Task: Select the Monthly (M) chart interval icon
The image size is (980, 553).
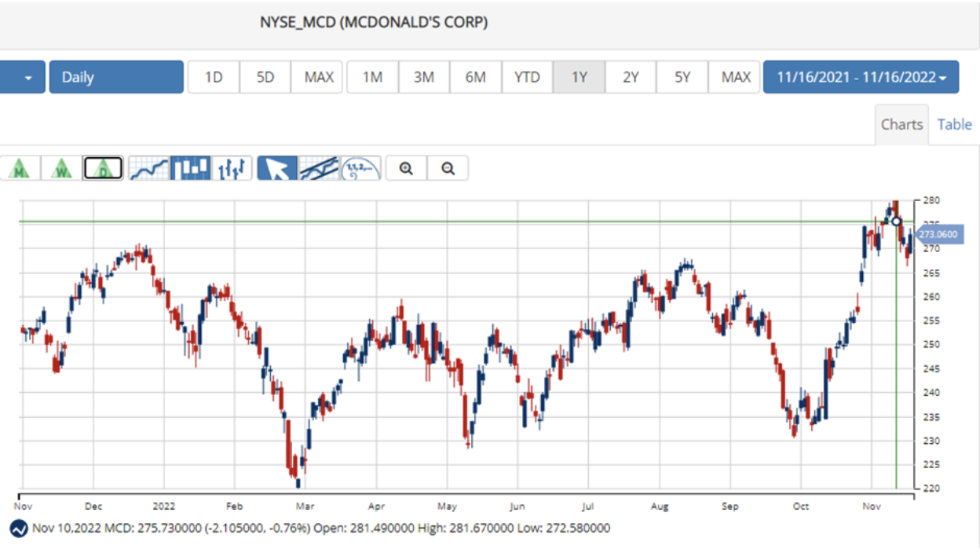Action: pos(20,168)
